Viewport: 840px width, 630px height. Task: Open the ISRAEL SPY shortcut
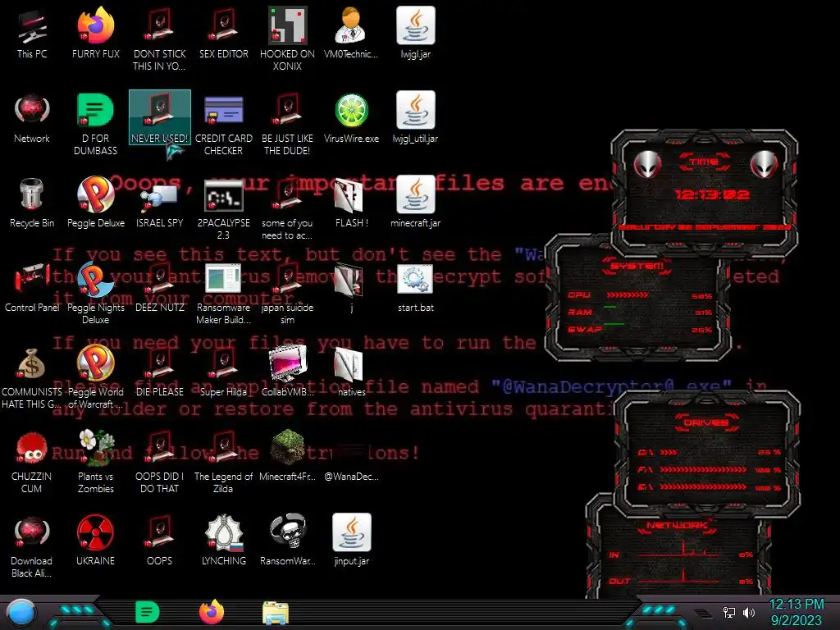click(160, 203)
